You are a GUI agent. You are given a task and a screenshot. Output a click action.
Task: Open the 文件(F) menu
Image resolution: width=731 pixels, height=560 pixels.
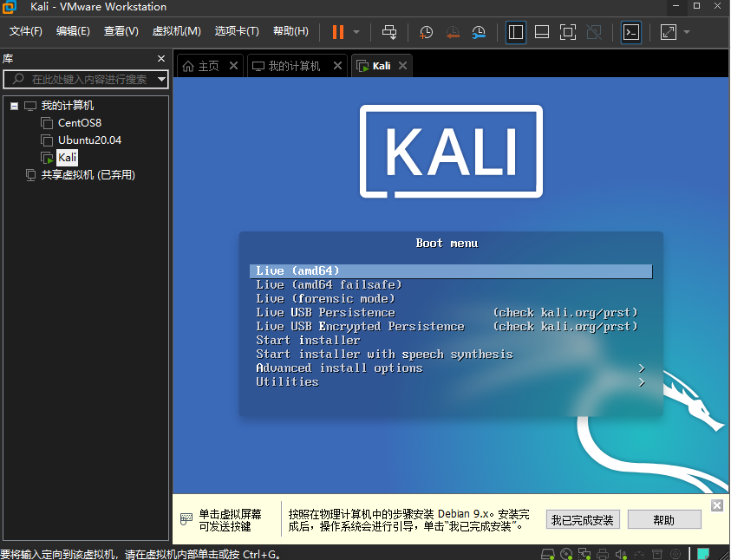(x=26, y=31)
